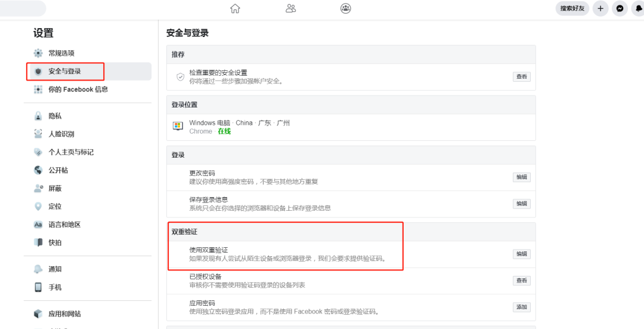Open notifications bell in top bar
Image resolution: width=644 pixels, height=329 pixels.
pos(639,8)
